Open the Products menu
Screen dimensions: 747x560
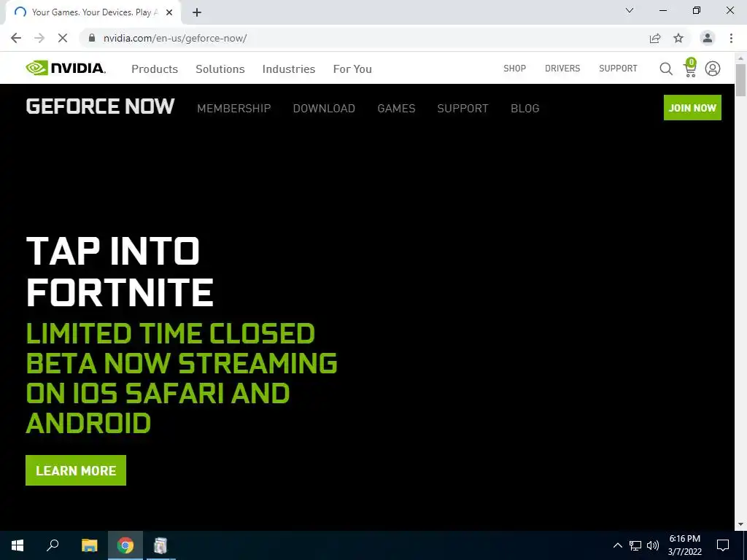tap(155, 69)
